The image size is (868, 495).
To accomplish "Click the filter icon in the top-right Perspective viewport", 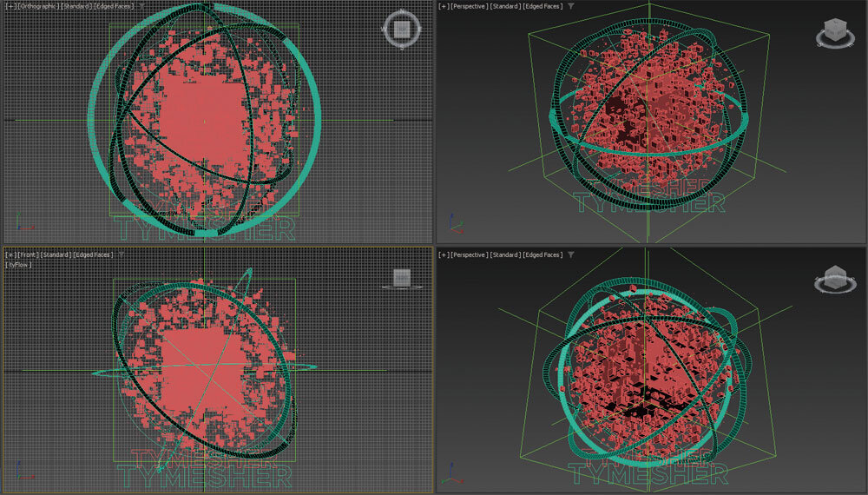I will coord(571,7).
